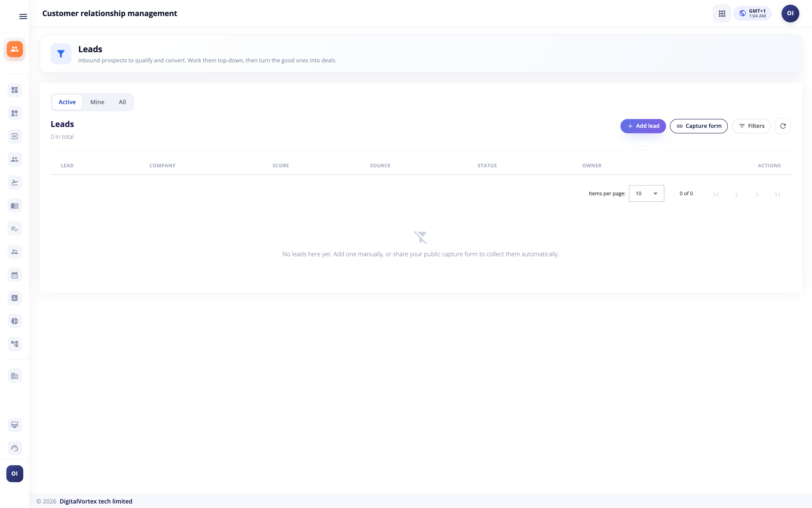Image resolution: width=812 pixels, height=508 pixels.
Task: Click the SCORE column header
Action: (281, 166)
